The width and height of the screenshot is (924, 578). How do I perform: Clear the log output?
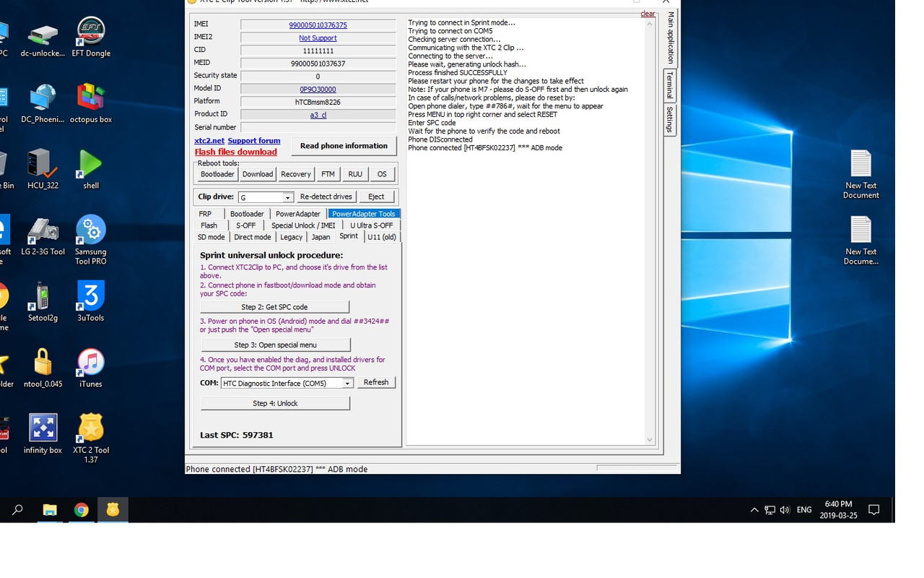[x=648, y=14]
